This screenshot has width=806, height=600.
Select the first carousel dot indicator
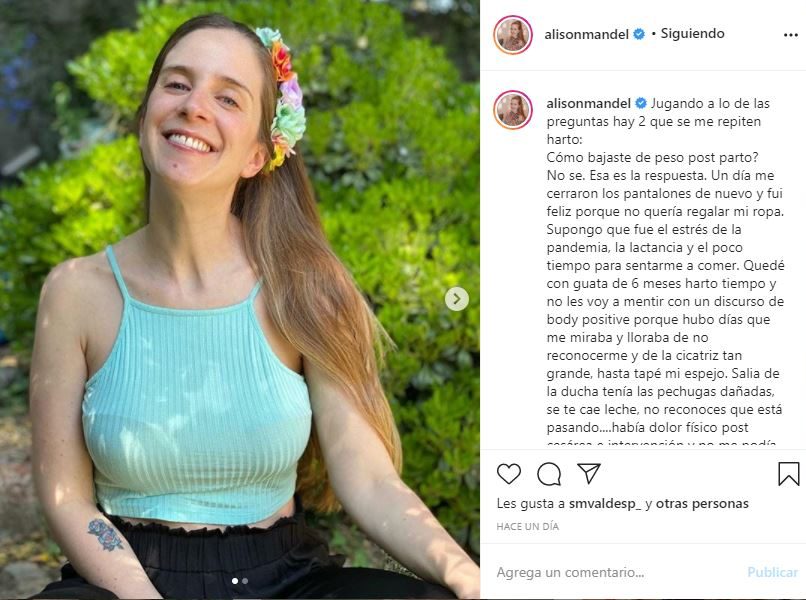tap(235, 580)
